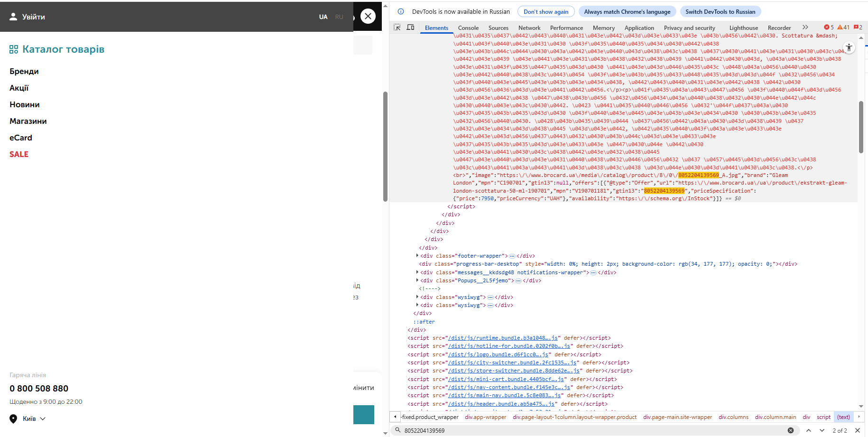Clear the DevTools search field text
The height and width of the screenshot is (437, 868).
(791, 430)
